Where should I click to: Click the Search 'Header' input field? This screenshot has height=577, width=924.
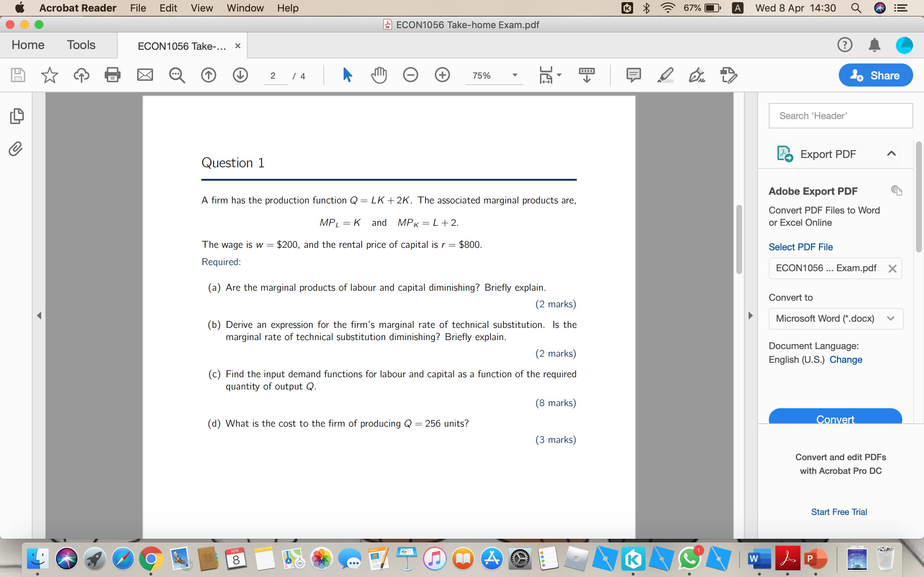[x=840, y=116]
